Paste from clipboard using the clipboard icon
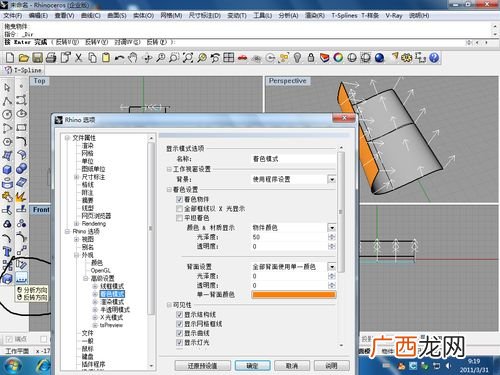This screenshot has height=375, width=500. point(106,58)
